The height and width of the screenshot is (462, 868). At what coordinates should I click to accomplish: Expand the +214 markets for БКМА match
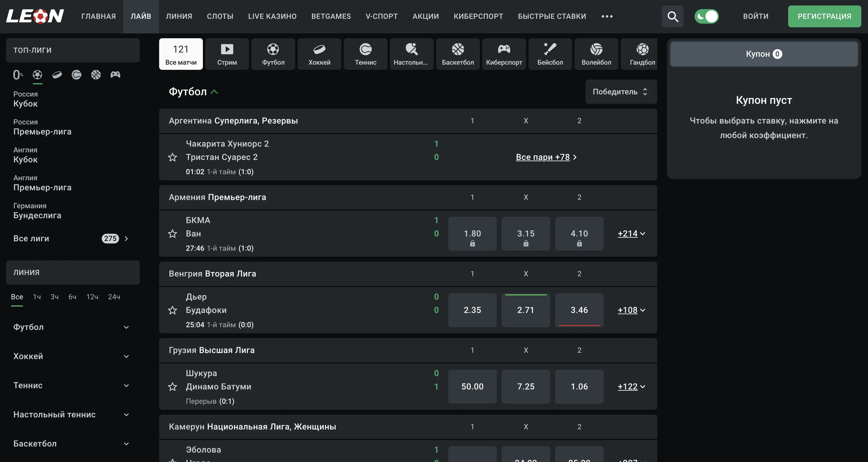coord(631,233)
